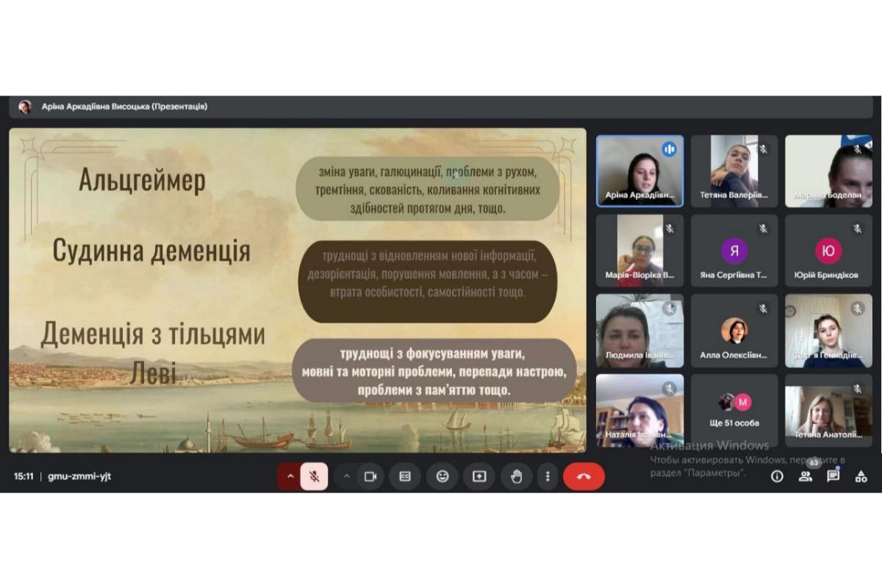The image size is (882, 588).
Task: Unmute the microphone in the call toolbar
Action: pyautogui.click(x=314, y=476)
